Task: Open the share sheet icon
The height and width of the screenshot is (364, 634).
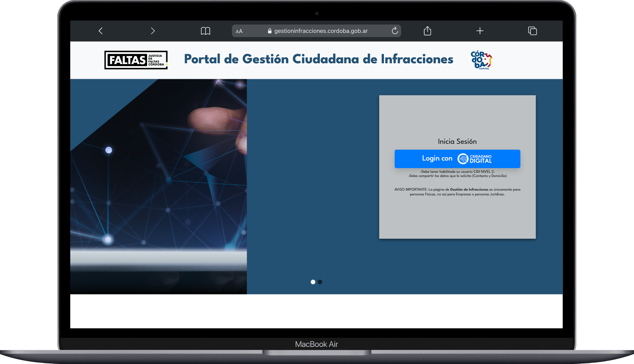Action: pos(427,31)
